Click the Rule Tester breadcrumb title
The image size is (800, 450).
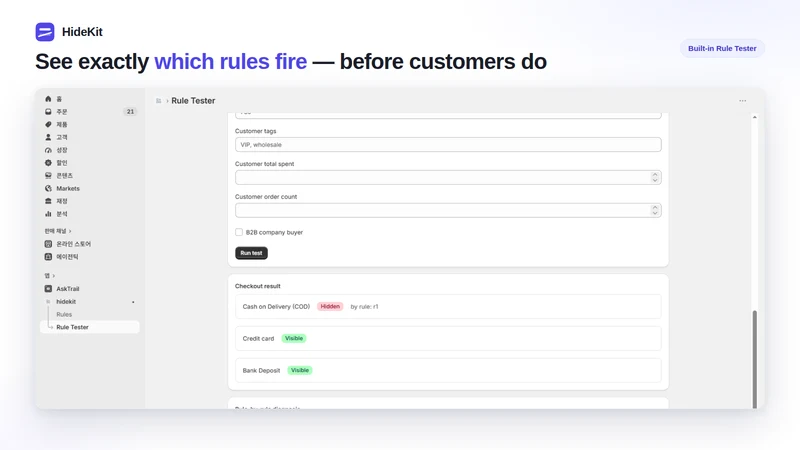point(193,101)
